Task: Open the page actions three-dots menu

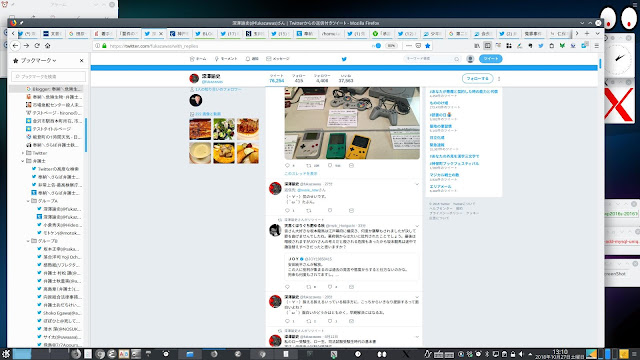Action: click(409, 46)
